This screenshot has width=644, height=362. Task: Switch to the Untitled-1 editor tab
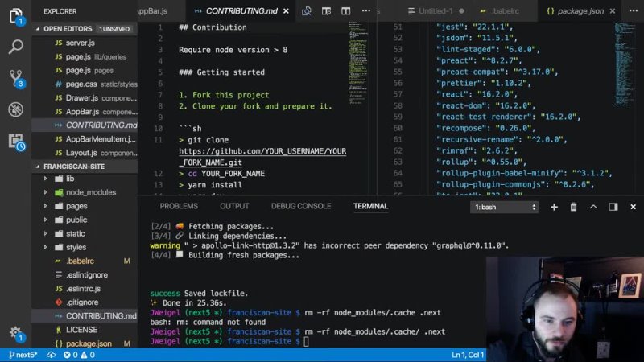point(436,11)
